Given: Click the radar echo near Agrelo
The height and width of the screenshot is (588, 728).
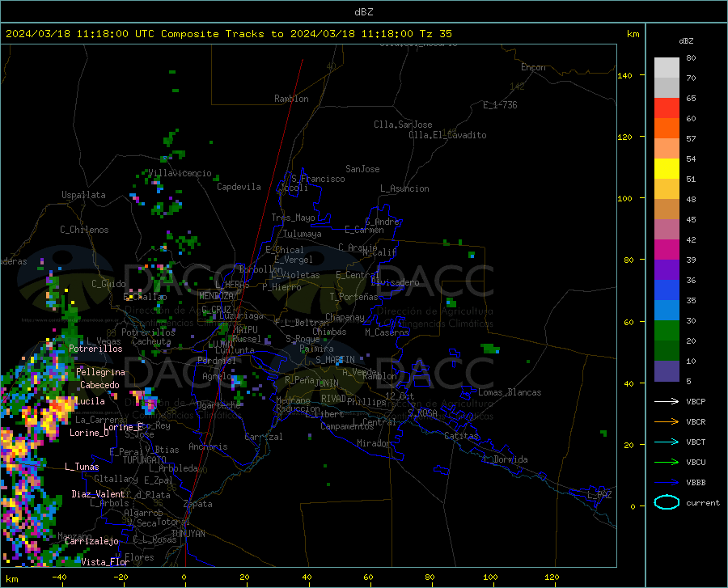Looking at the screenshot, I should [x=238, y=382].
